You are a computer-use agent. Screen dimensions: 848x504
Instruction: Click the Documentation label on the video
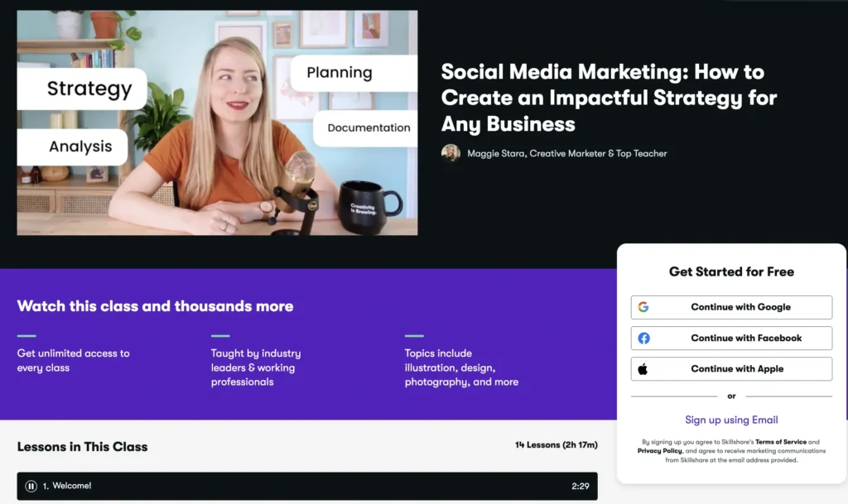click(369, 128)
